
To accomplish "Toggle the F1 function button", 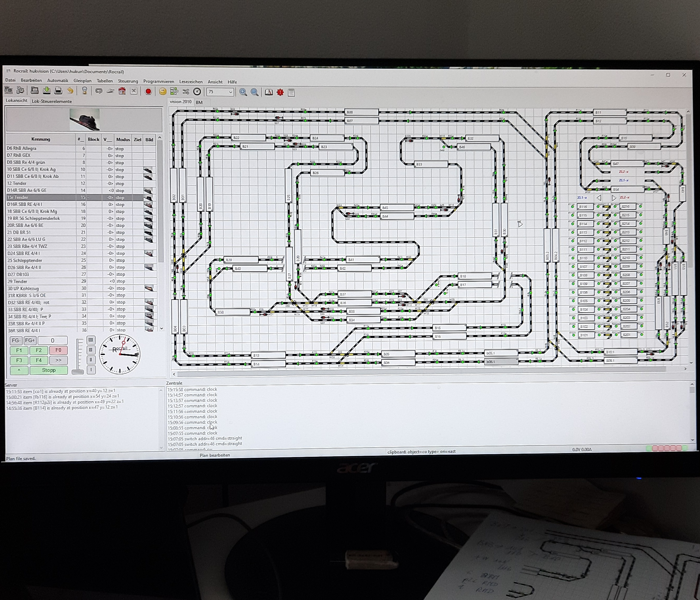I will pos(19,350).
